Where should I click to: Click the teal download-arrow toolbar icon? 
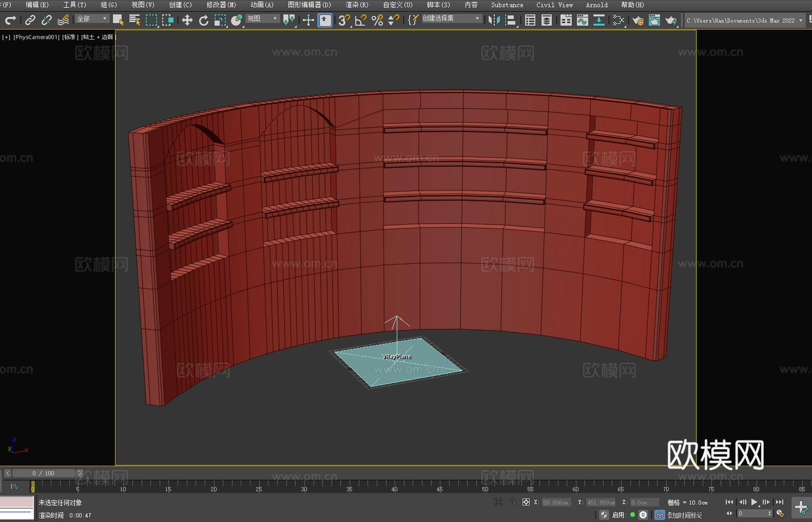coord(599,20)
